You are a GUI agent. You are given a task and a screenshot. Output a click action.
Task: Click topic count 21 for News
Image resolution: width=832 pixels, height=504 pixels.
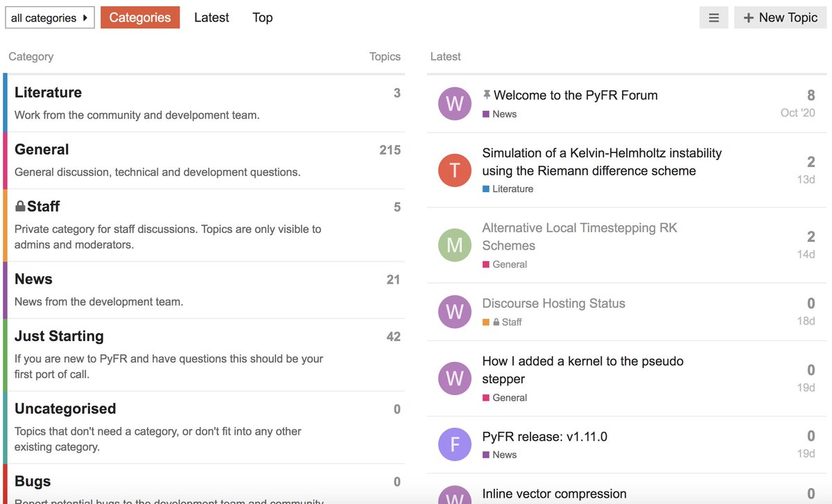pyautogui.click(x=393, y=279)
